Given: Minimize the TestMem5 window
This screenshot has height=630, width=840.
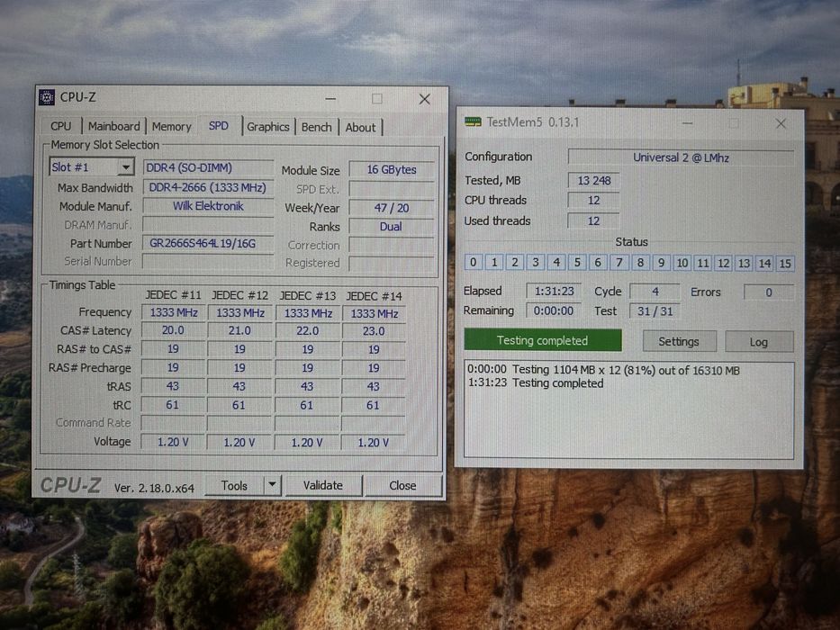Looking at the screenshot, I should click(688, 123).
